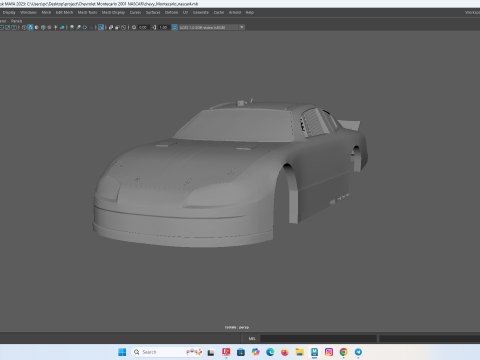Open Instagram from the taskbar
Screen dimensions: 480x360
[x=329, y=352]
